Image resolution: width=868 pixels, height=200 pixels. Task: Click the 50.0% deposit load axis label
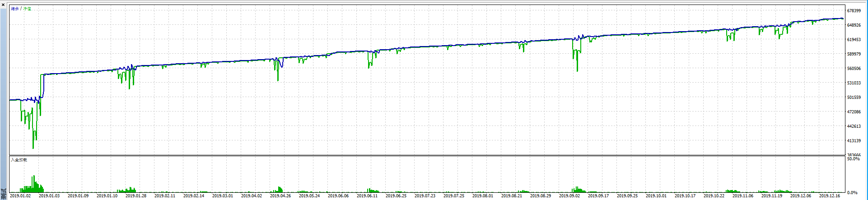[x=853, y=159]
